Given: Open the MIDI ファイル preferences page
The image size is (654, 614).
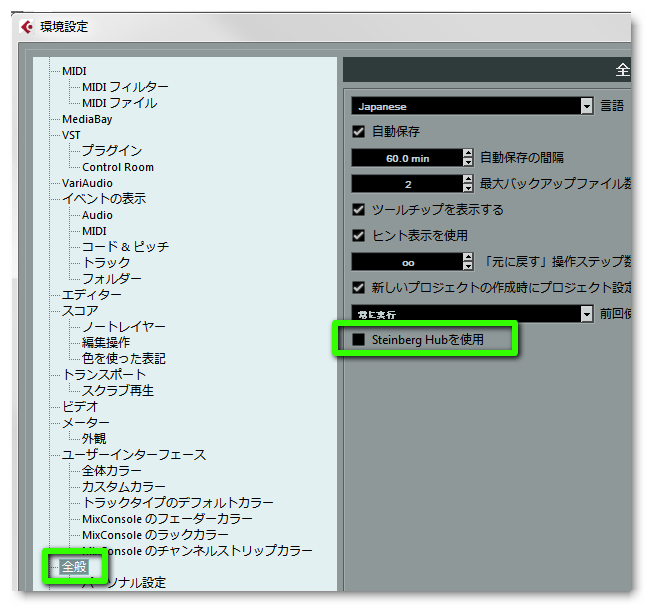Looking at the screenshot, I should (120, 103).
